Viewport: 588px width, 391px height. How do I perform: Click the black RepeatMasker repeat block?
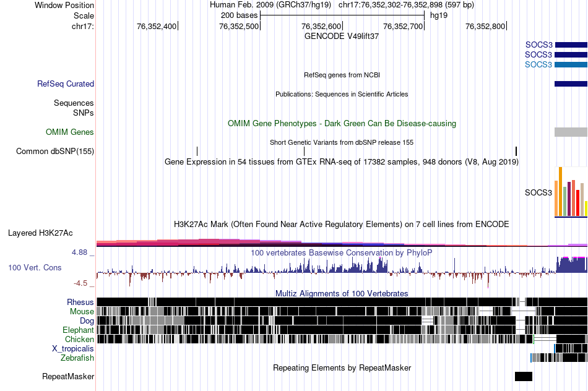[x=524, y=376]
